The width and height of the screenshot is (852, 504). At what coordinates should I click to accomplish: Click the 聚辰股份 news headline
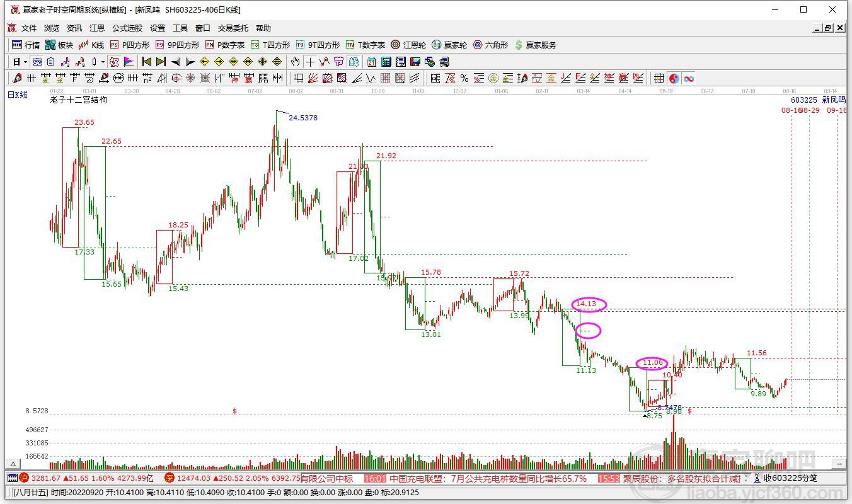coord(682,479)
